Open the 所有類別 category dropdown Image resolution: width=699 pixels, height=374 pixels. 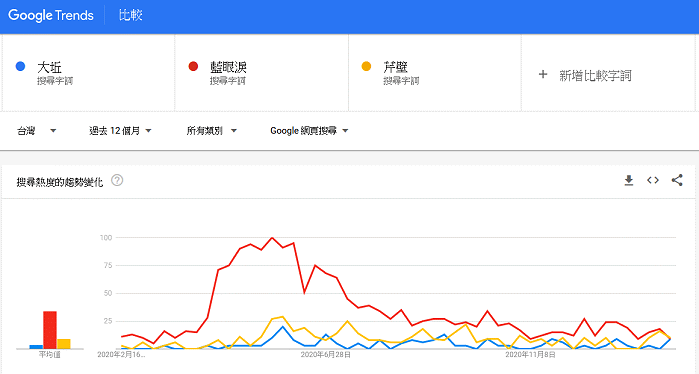(x=212, y=131)
